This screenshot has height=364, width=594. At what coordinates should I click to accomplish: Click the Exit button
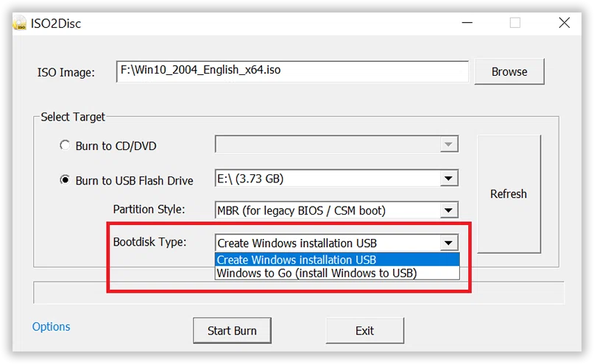coord(365,331)
